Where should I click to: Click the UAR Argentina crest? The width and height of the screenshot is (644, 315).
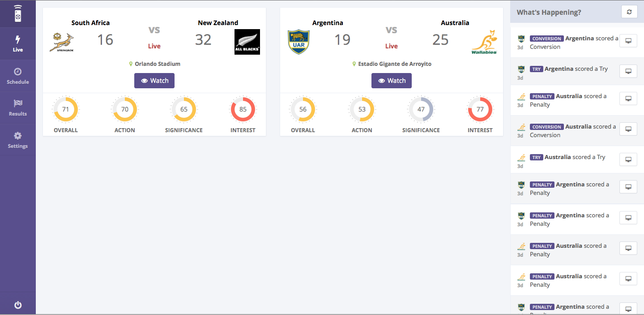coord(299,42)
